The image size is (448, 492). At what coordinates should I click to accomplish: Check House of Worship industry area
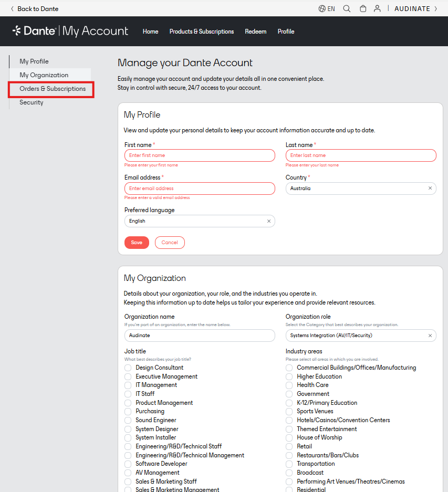click(289, 437)
